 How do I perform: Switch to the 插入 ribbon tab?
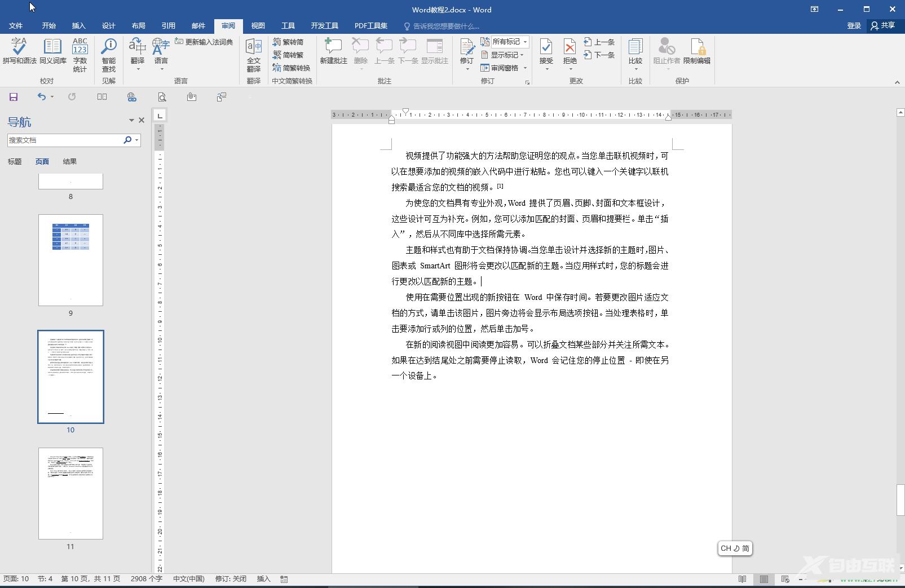click(78, 26)
